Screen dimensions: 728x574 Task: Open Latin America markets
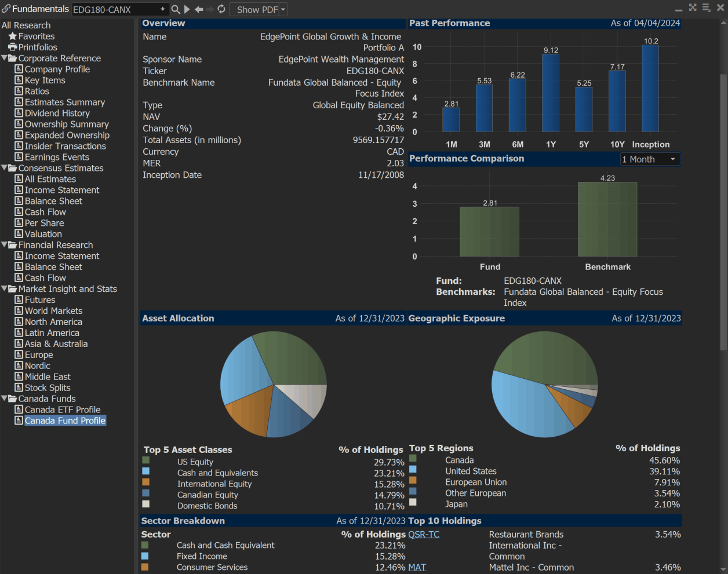click(x=52, y=332)
